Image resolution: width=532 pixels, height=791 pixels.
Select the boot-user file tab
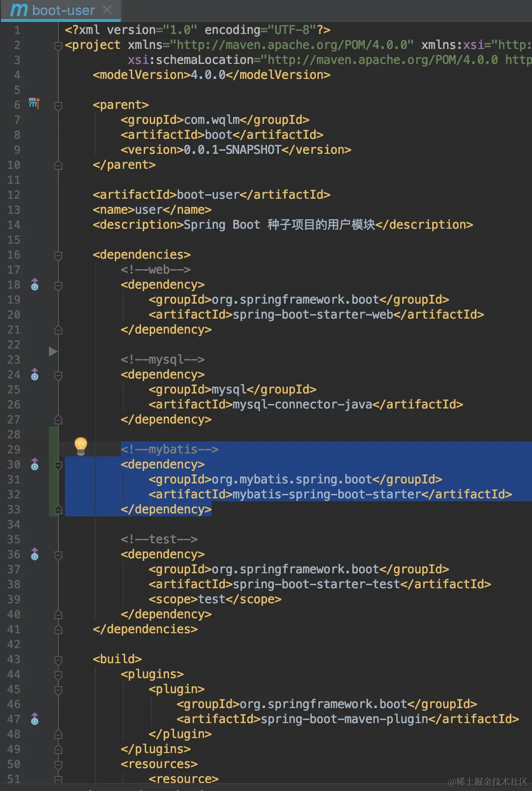pos(60,10)
